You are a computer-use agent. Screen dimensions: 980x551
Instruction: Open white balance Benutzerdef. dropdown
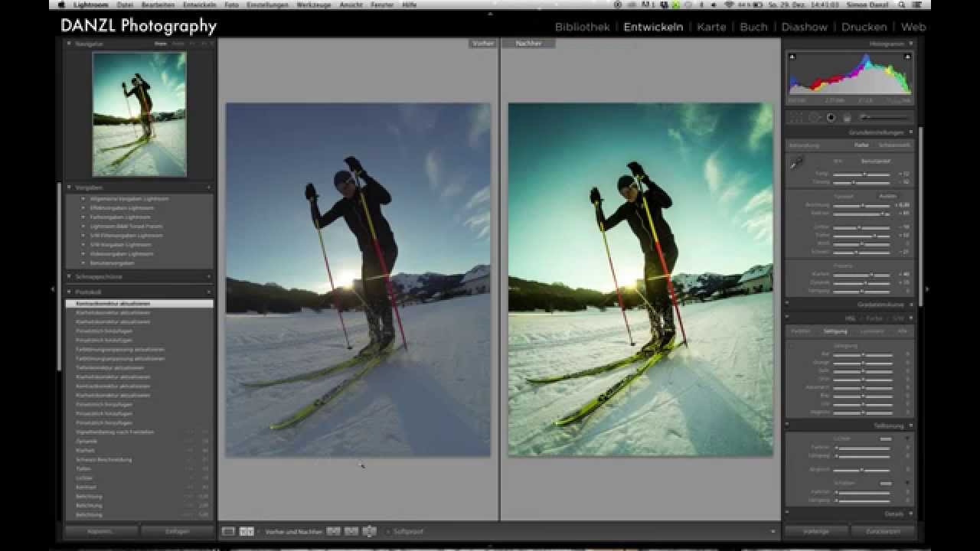(875, 161)
